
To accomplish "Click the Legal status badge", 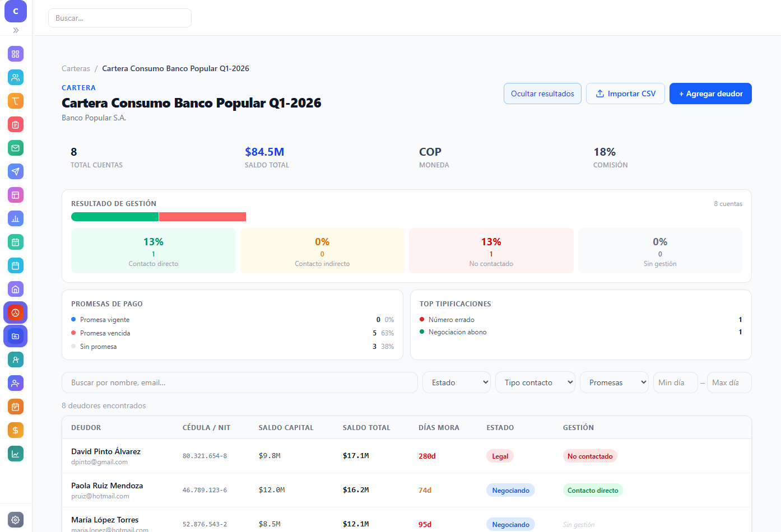I will 500,456.
